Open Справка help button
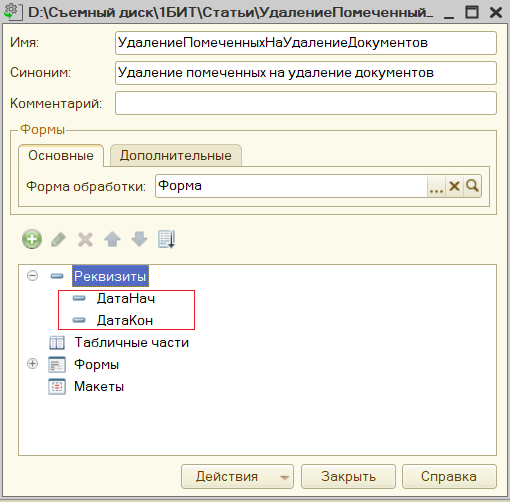 click(x=449, y=477)
